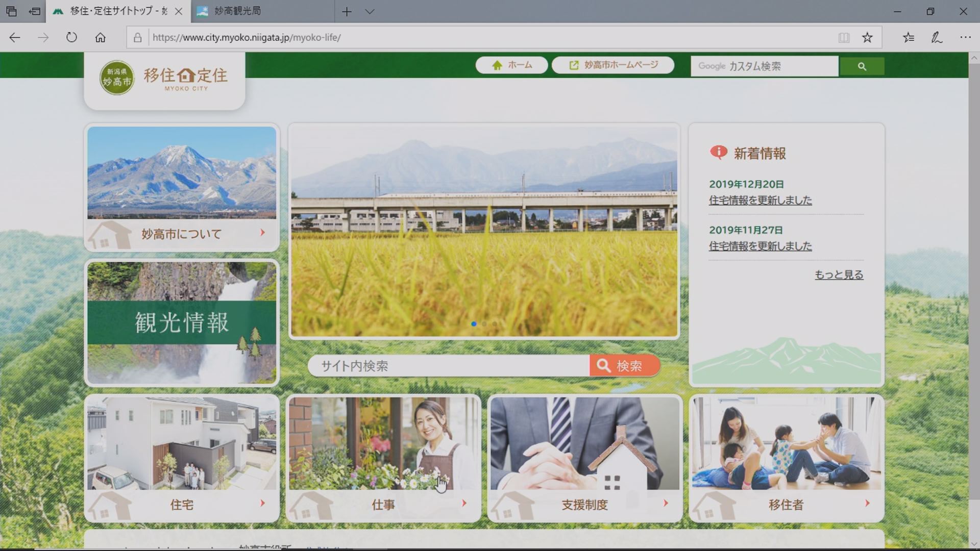Click the browser Back arrow
Screen dimensions: 980x551
tap(15, 37)
